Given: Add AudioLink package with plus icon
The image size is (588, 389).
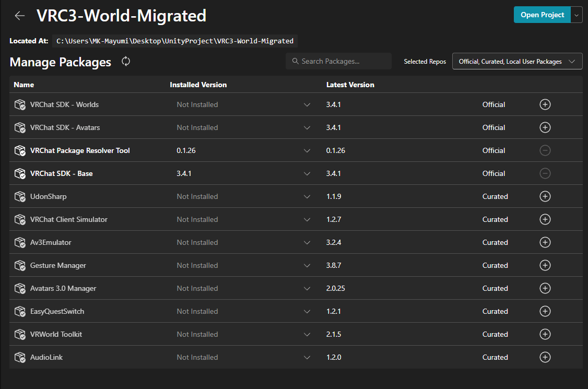Looking at the screenshot, I should point(545,357).
